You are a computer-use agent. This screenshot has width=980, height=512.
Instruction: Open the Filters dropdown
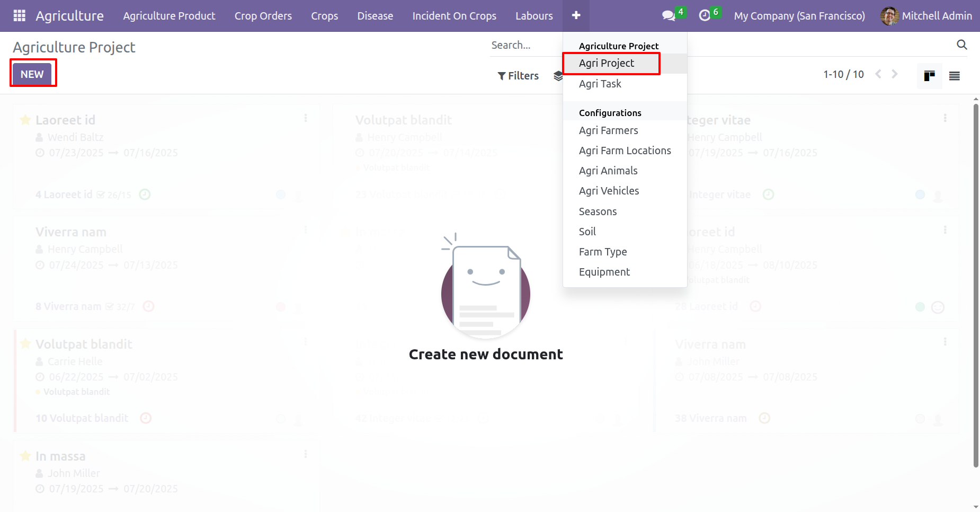[x=518, y=76]
